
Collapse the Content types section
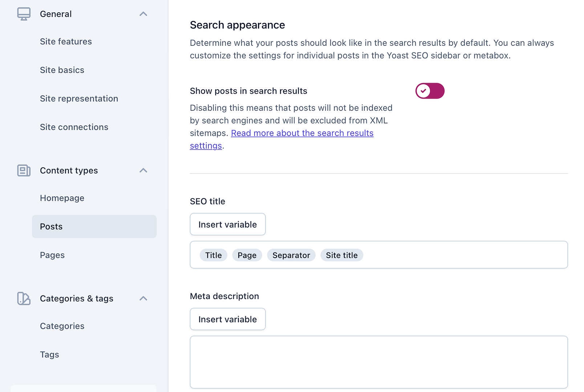click(143, 171)
